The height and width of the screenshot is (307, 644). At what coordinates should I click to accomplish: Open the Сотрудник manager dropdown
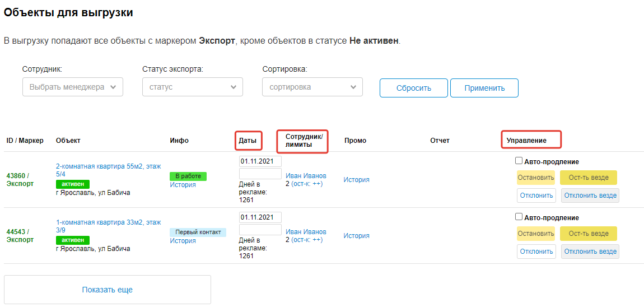tap(72, 87)
